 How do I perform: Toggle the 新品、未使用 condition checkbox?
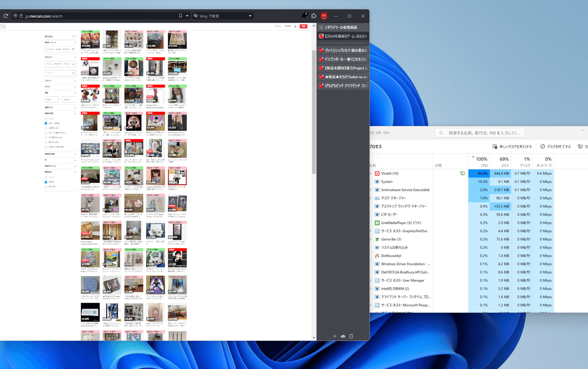point(46,123)
